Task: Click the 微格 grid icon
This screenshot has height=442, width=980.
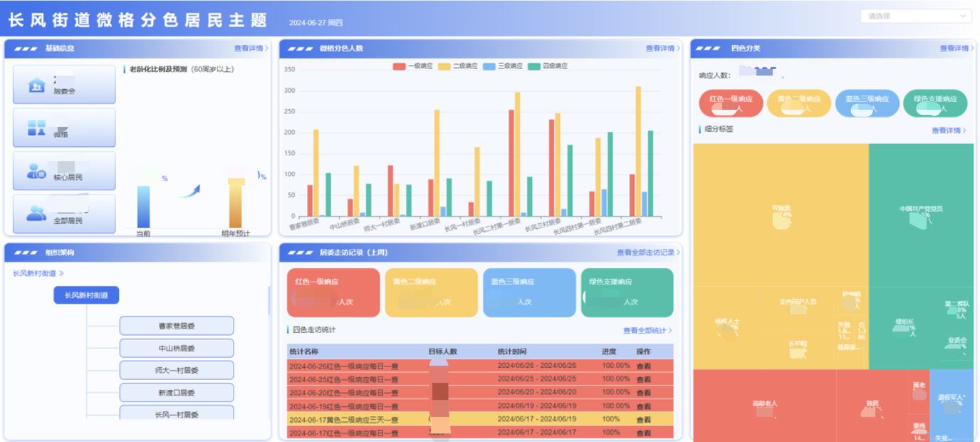Action: 36,128
